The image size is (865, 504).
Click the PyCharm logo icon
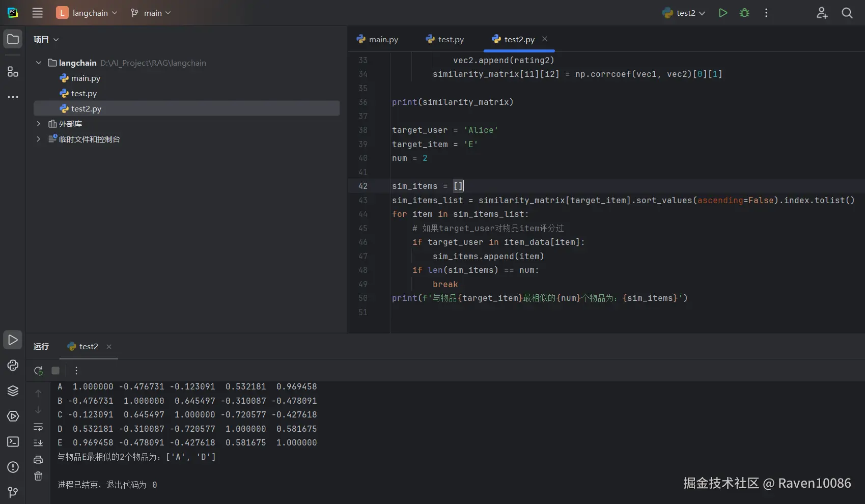point(13,13)
